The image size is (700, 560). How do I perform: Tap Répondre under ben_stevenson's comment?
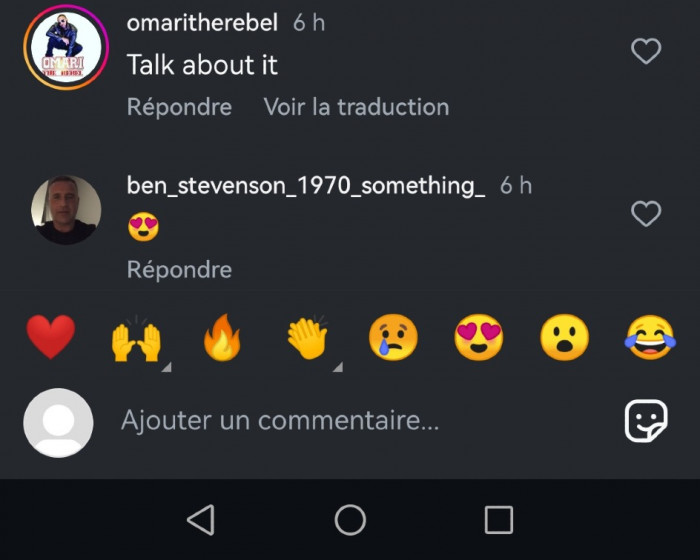(179, 269)
